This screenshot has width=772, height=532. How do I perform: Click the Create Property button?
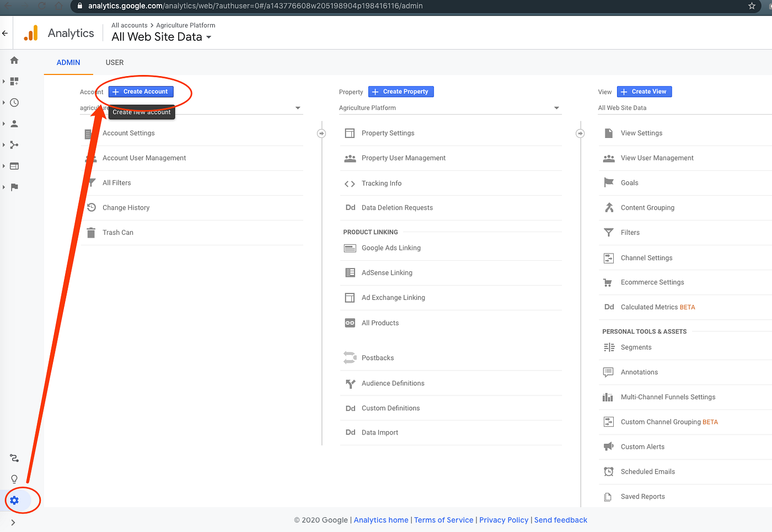401,92
